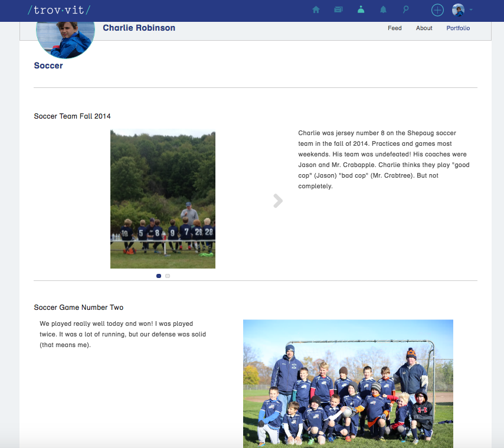504x448 pixels.
Task: Switch to the Feed tab
Action: [x=394, y=28]
